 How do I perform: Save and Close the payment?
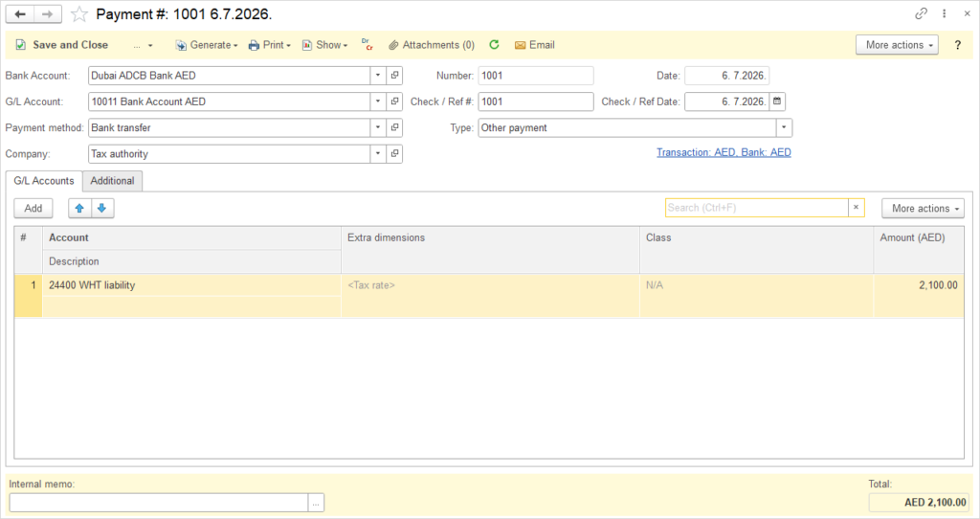62,45
